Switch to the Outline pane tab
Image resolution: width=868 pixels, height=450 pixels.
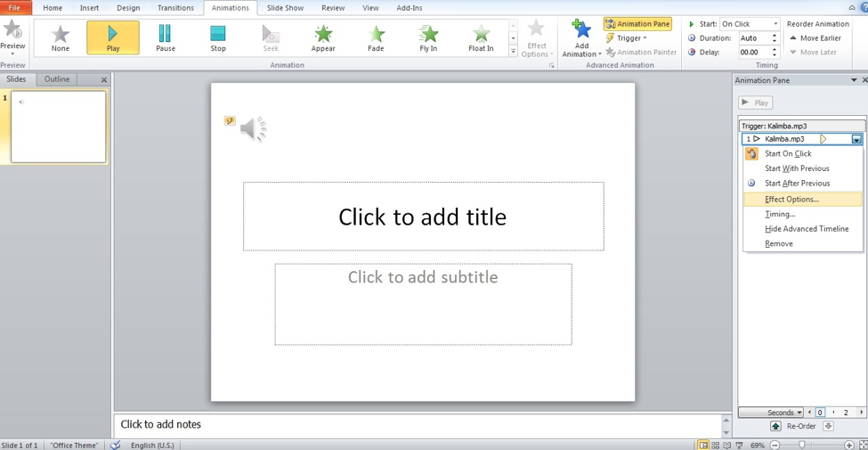click(57, 79)
